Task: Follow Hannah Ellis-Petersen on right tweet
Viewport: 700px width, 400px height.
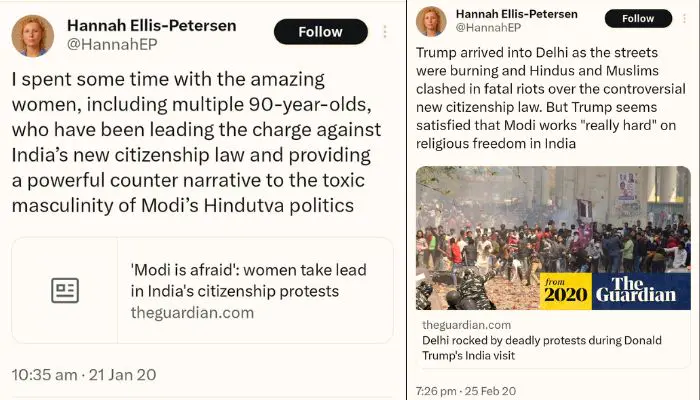Action: (x=638, y=18)
